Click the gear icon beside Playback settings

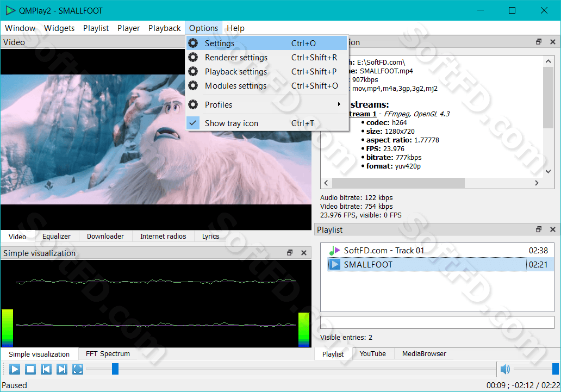click(x=193, y=72)
